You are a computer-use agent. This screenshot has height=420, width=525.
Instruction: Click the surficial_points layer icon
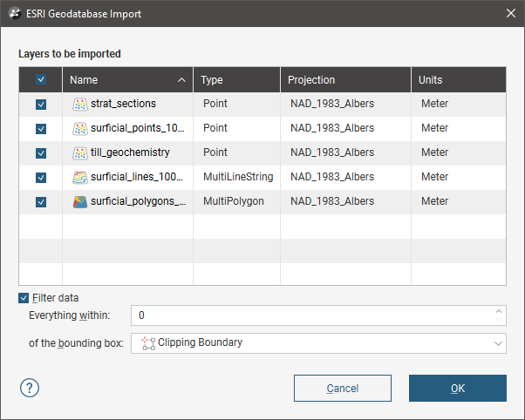(x=79, y=128)
